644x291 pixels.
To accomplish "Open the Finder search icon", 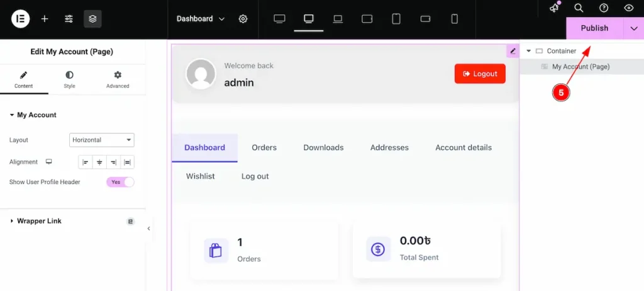I will point(579,8).
